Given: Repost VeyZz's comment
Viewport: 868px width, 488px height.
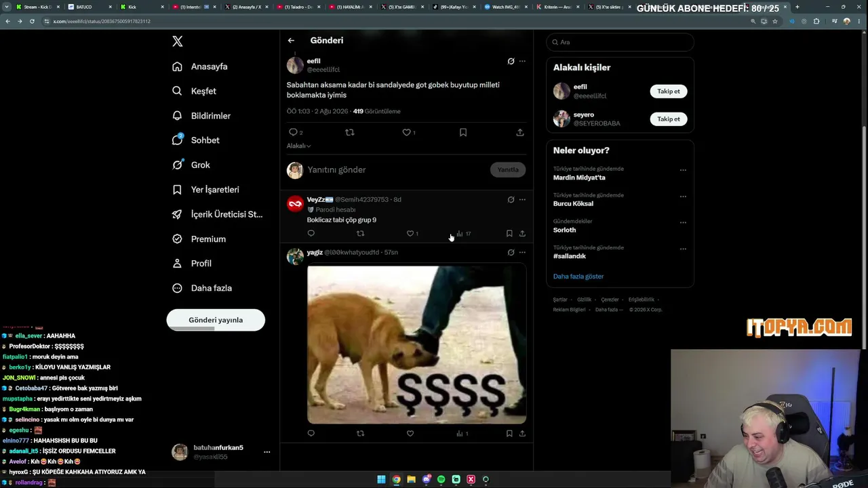Looking at the screenshot, I should (361, 233).
